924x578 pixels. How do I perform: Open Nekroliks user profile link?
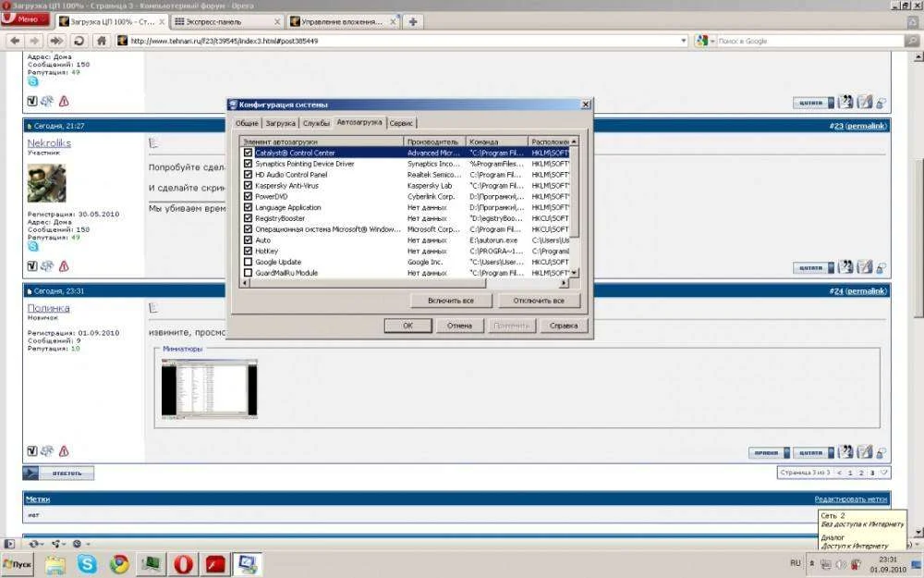point(49,143)
